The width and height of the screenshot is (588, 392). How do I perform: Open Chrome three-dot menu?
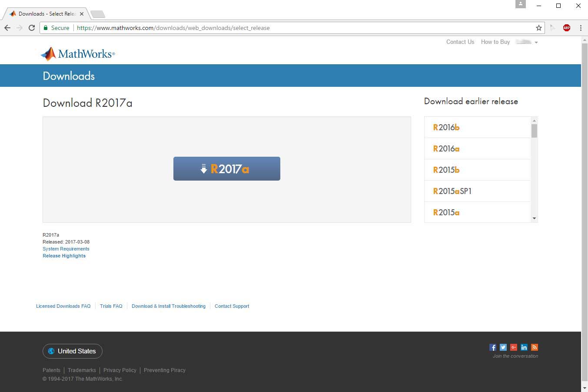click(x=581, y=28)
